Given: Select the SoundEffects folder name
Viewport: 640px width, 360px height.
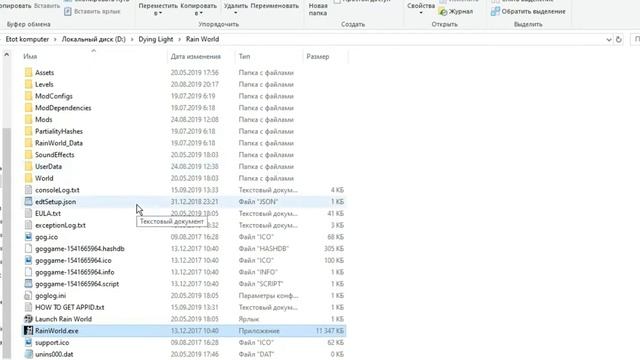Looking at the screenshot, I should [55, 155].
